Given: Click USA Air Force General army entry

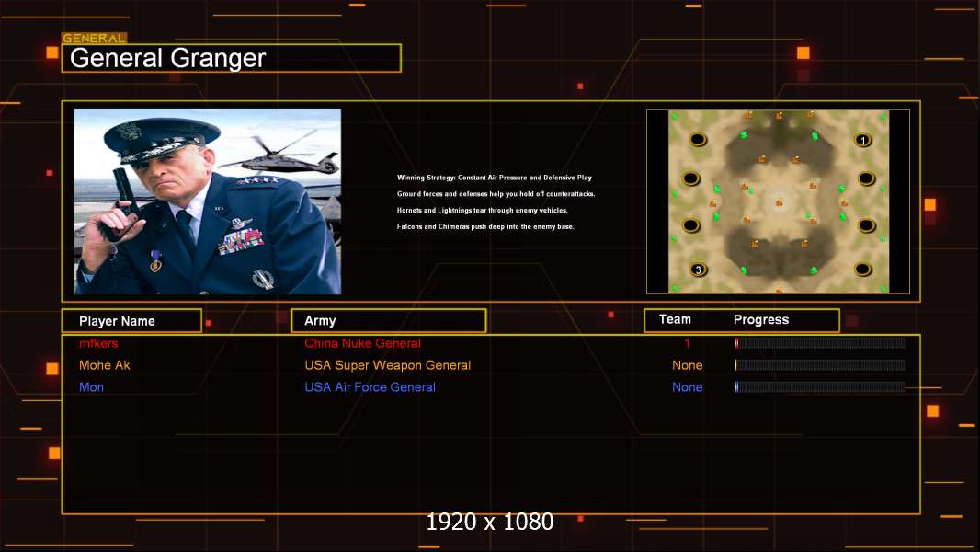Looking at the screenshot, I should (x=370, y=387).
